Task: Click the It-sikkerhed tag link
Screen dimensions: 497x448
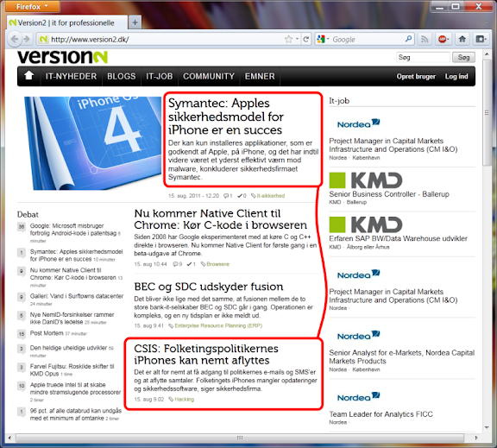Action: point(270,196)
